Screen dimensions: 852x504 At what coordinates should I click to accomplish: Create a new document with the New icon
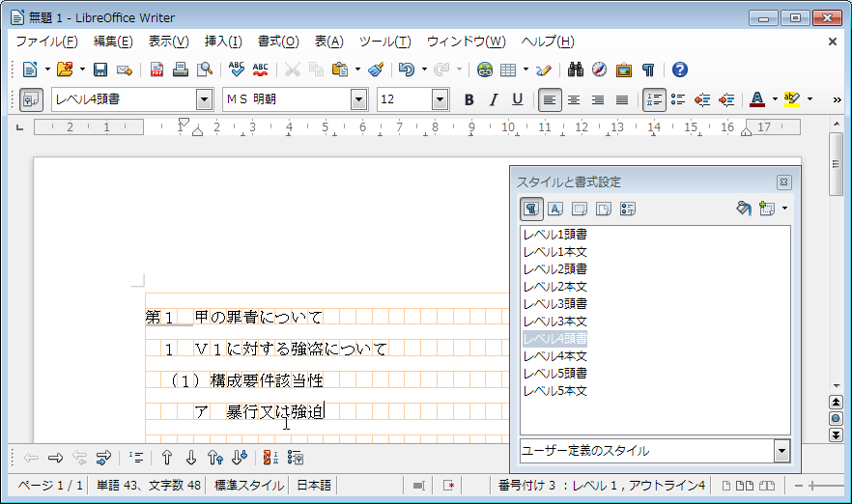pyautogui.click(x=30, y=70)
